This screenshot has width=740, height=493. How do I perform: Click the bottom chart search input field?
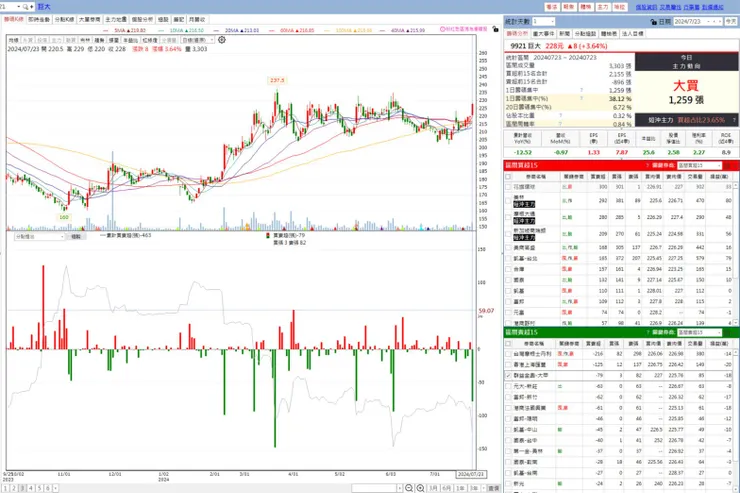374,488
